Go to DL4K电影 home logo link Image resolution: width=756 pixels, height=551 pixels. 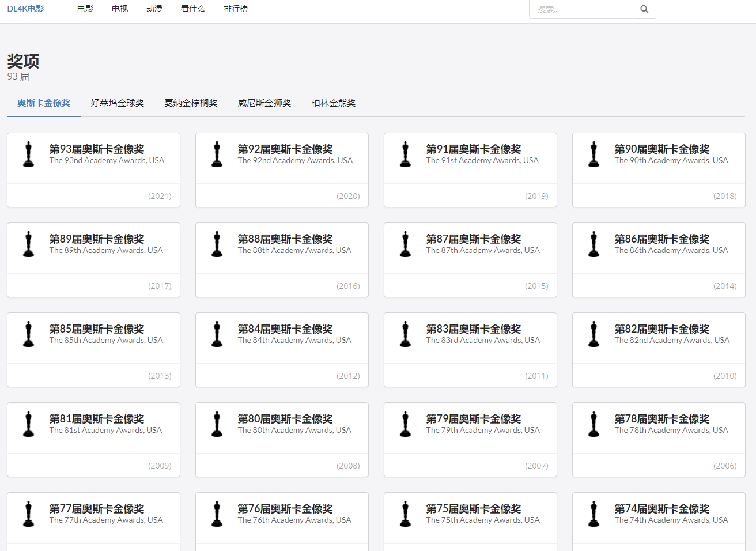point(25,9)
